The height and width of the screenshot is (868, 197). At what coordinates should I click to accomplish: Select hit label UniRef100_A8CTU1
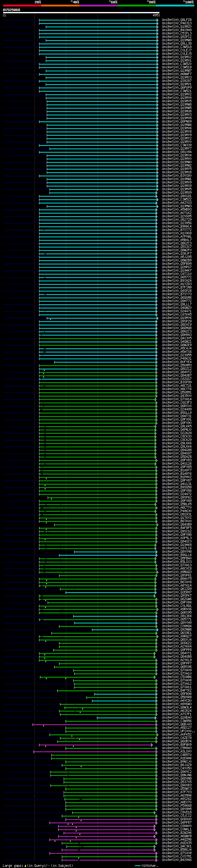point(176,386)
